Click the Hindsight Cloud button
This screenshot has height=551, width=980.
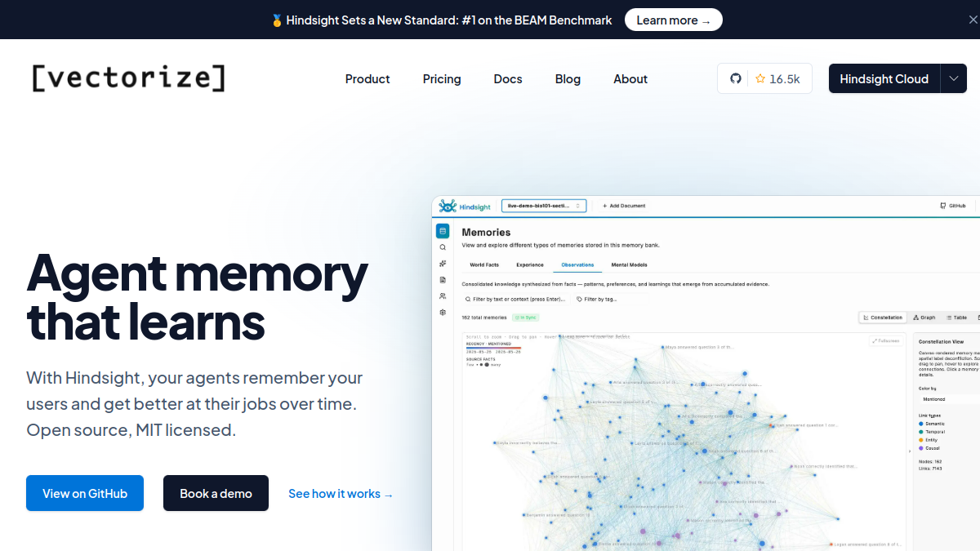(884, 78)
